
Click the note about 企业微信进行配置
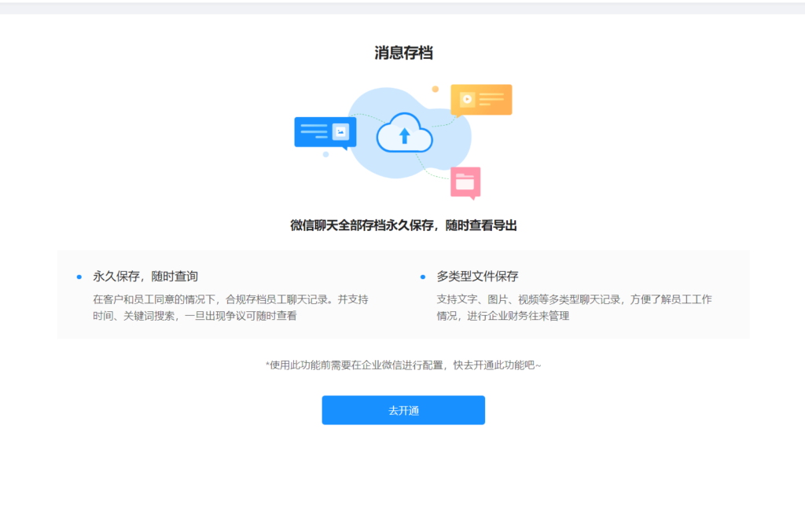tap(403, 365)
